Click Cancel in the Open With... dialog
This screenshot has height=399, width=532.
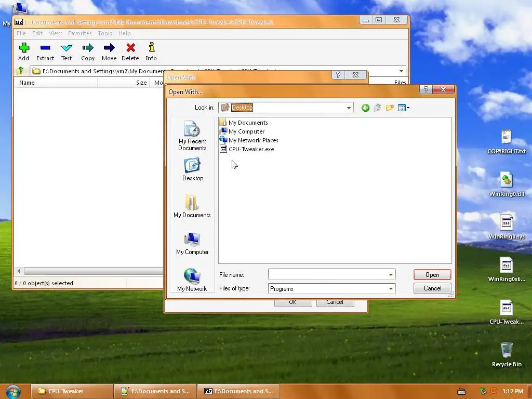[x=433, y=288]
